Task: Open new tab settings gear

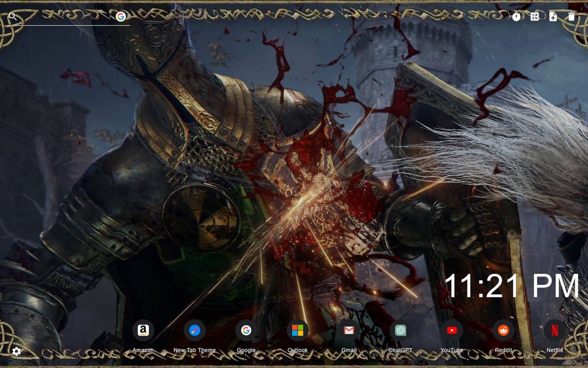Action: pyautogui.click(x=17, y=351)
